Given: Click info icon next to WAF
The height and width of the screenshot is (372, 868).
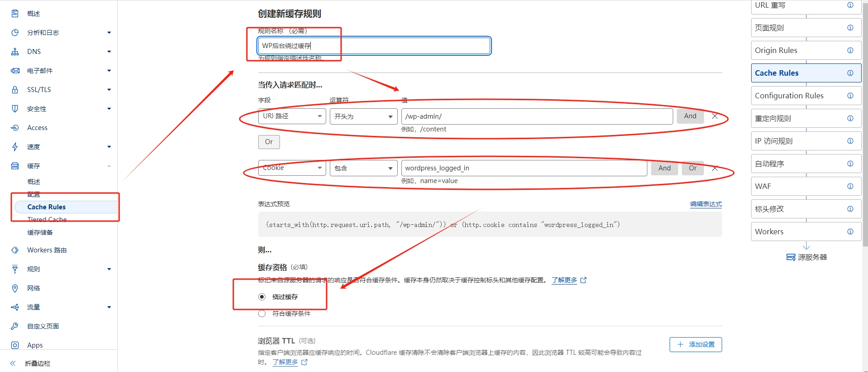Looking at the screenshot, I should coord(850,186).
